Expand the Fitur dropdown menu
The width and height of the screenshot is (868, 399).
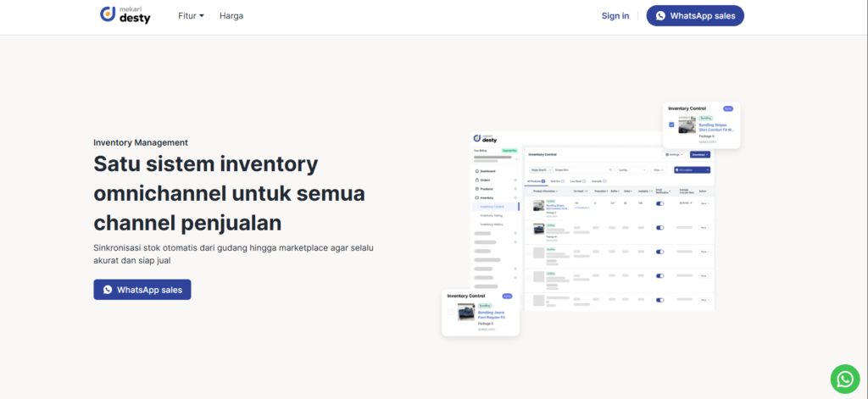click(191, 15)
